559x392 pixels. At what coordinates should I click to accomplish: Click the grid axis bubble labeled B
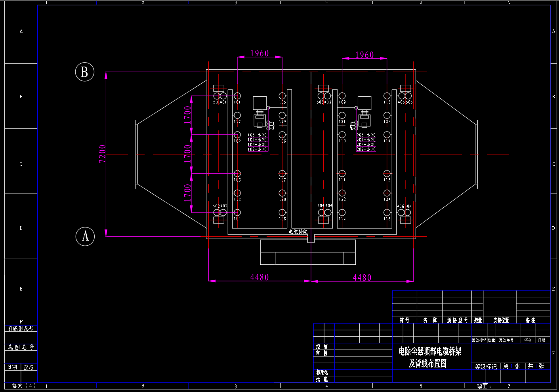click(84, 72)
